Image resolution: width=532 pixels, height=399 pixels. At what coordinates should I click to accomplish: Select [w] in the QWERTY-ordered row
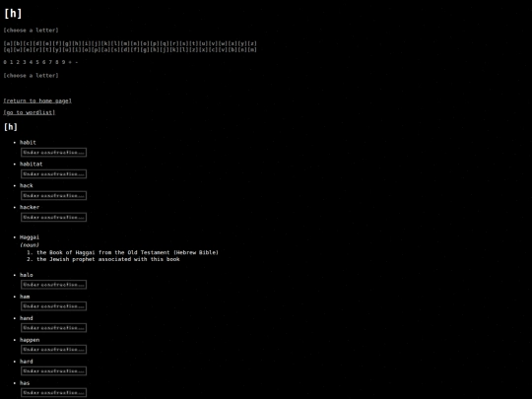pos(18,50)
